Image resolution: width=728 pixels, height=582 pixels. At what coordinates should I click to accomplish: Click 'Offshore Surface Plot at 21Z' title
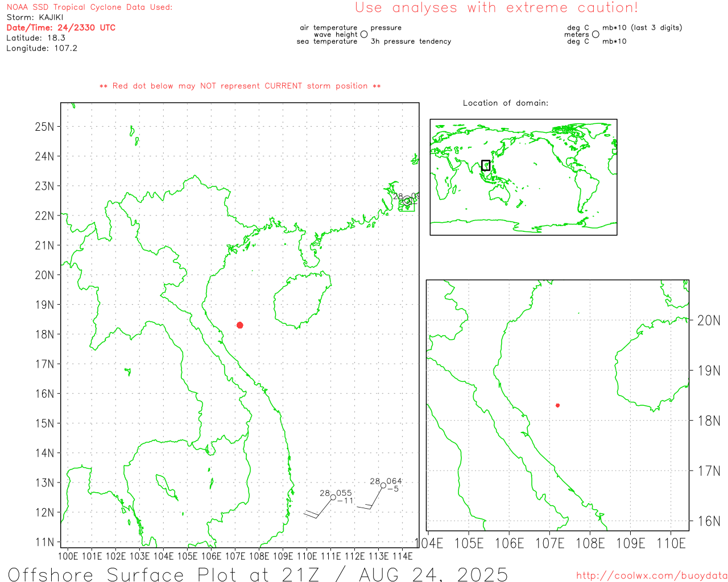click(x=164, y=574)
